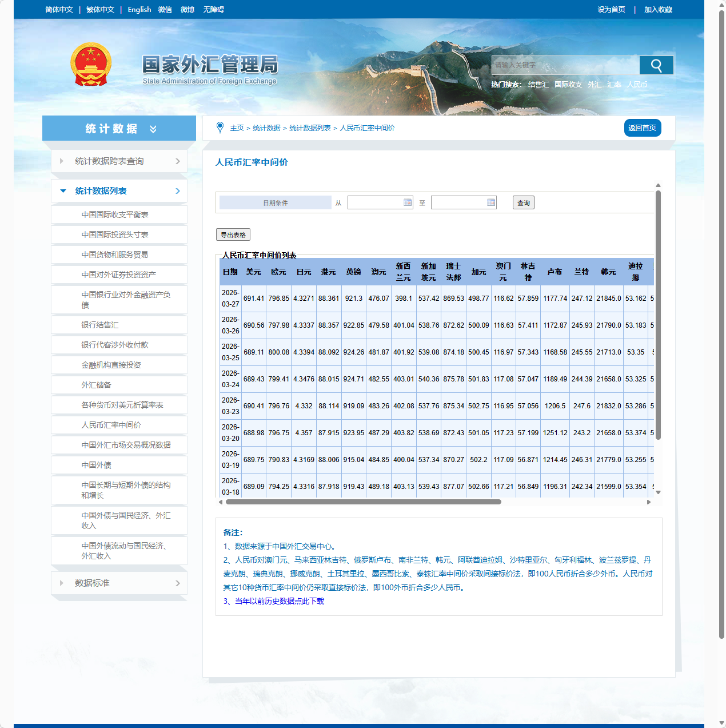This screenshot has height=728, width=726.
Task: Select 外汇储备 from the sidebar list
Action: click(x=96, y=385)
